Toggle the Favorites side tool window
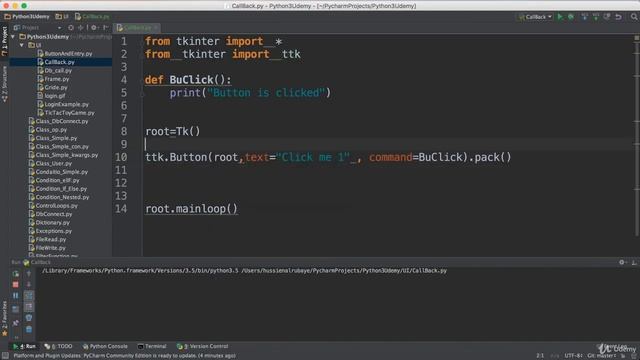This screenshot has height=360, width=640. [x=4, y=318]
